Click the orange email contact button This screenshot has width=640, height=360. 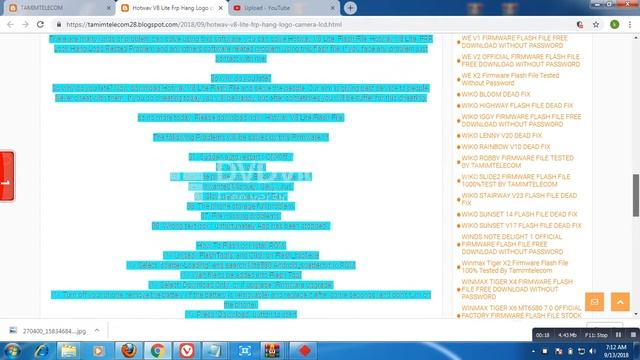click(594, 302)
